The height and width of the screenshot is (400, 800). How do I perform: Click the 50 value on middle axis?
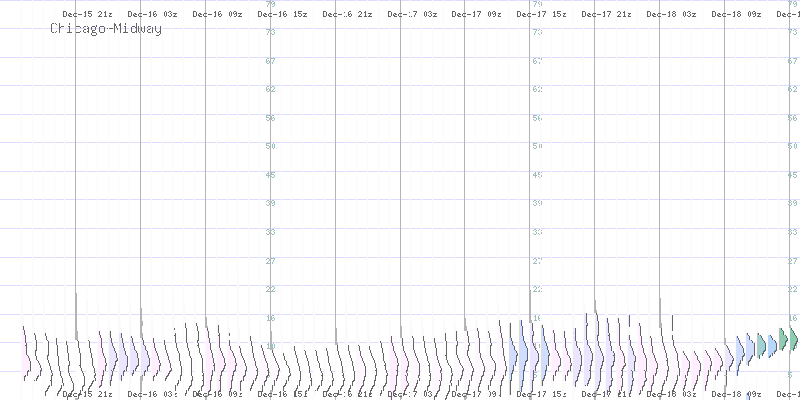(537, 146)
